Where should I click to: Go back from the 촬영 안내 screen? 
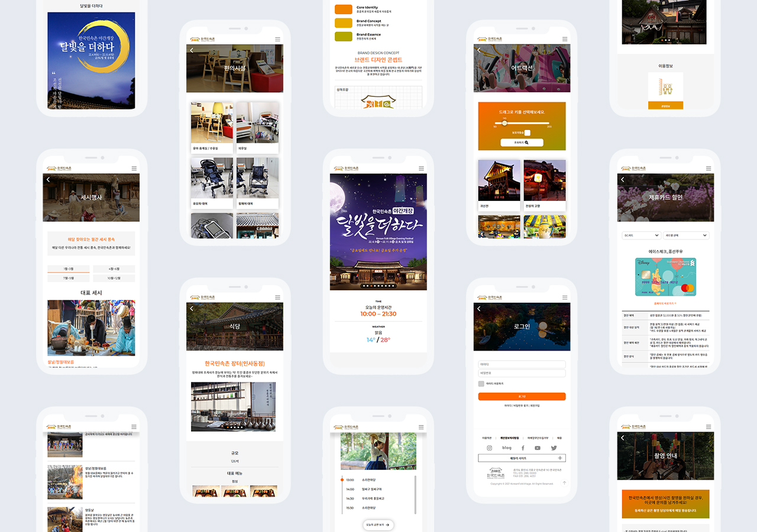pyautogui.click(x=622, y=437)
